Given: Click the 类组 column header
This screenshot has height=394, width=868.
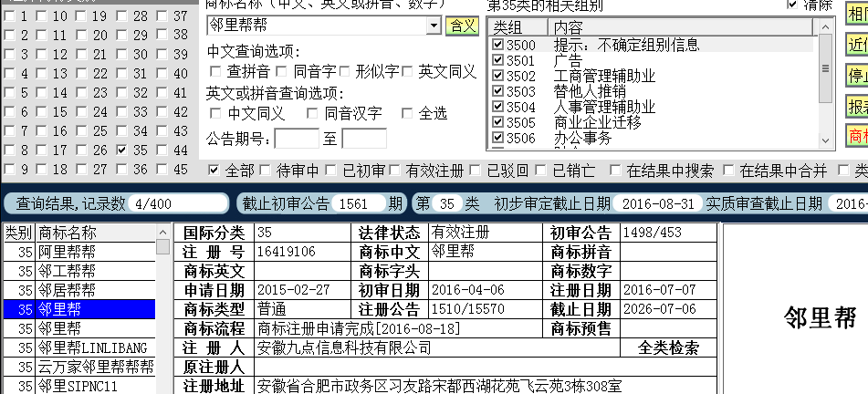Looking at the screenshot, I should pos(518,27).
